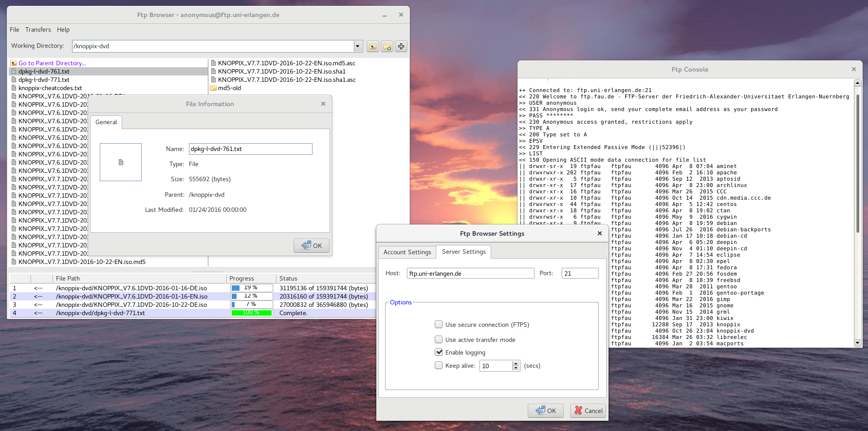Open the Transfers menu
Image resolution: width=868 pixels, height=431 pixels.
[x=38, y=30]
